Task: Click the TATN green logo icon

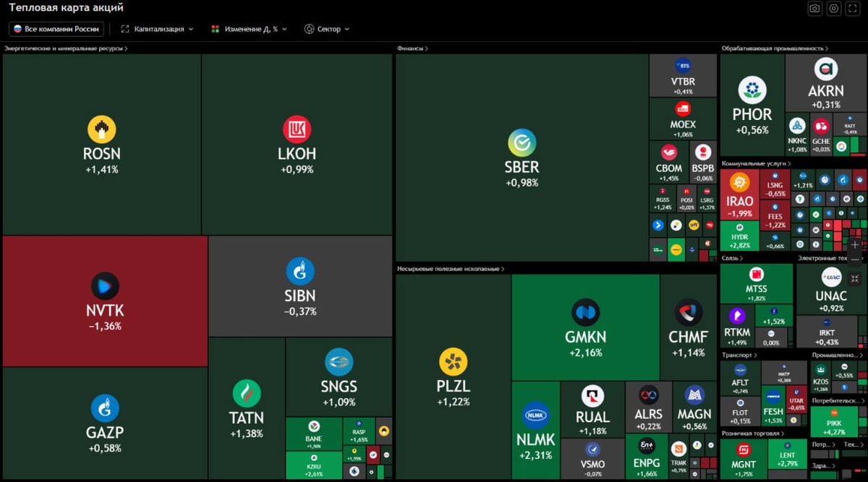Action: click(247, 394)
